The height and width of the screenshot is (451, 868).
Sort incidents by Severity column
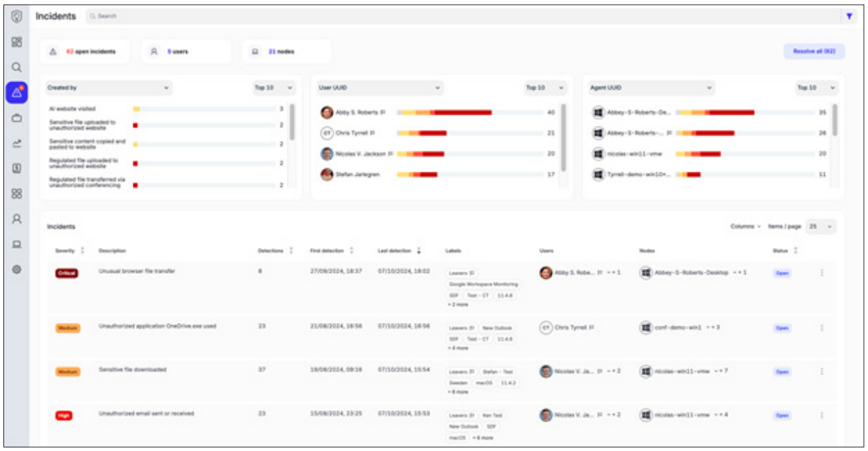(83, 251)
